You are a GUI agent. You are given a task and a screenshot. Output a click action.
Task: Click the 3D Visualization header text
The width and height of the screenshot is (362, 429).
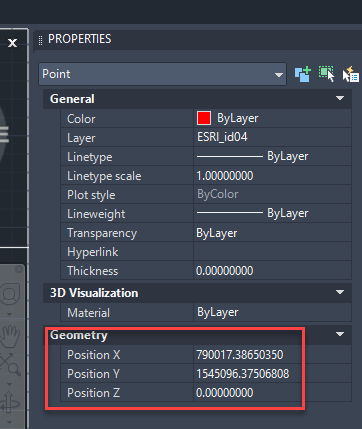pos(94,293)
